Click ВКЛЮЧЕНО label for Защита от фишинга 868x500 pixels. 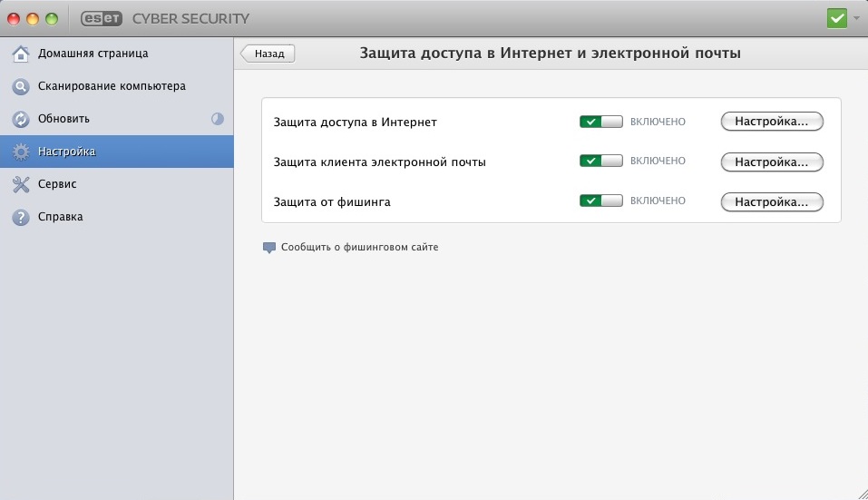658,201
